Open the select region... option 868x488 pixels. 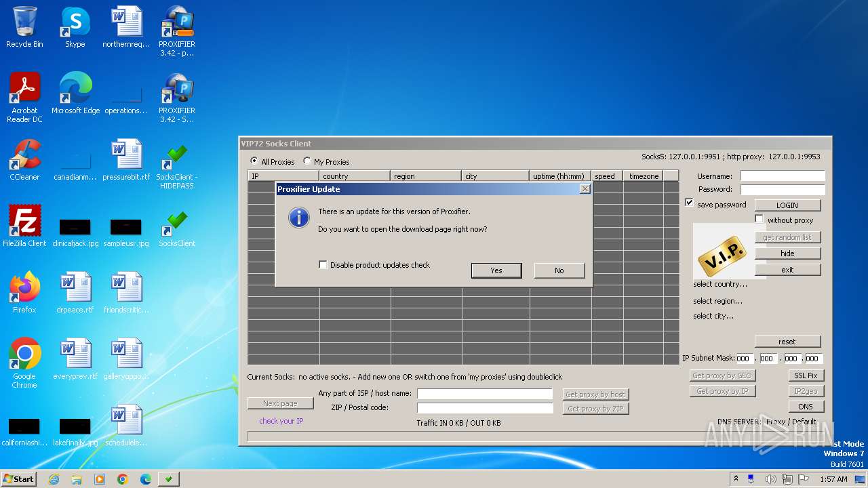point(717,301)
